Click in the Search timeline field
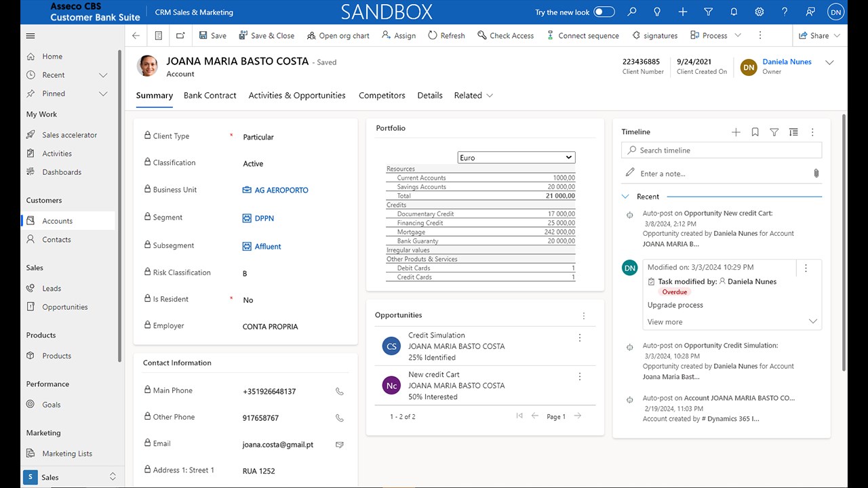 pyautogui.click(x=722, y=150)
